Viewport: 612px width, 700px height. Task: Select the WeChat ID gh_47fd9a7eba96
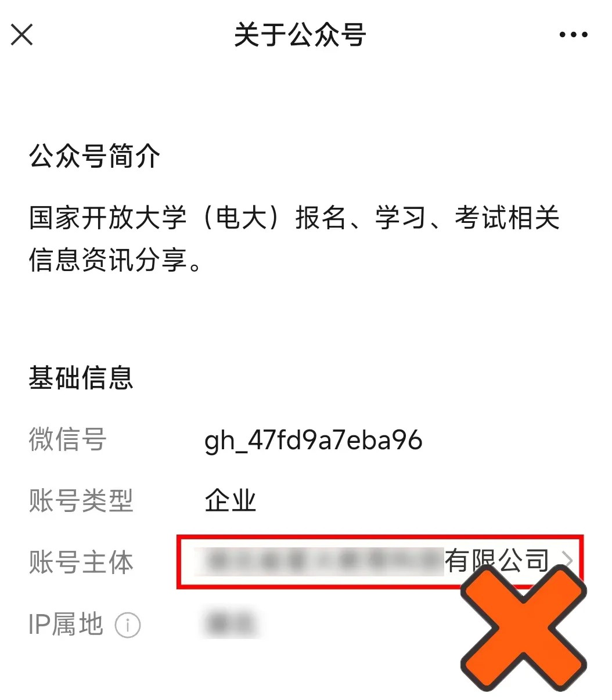tap(314, 441)
